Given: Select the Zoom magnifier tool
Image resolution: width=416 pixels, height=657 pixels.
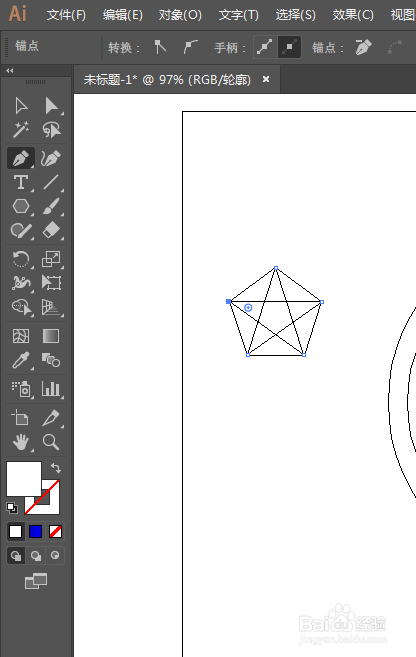Looking at the screenshot, I should click(x=51, y=442).
